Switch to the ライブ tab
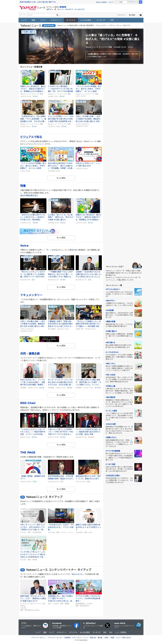162x644 pixels. pyautogui.click(x=43, y=20)
